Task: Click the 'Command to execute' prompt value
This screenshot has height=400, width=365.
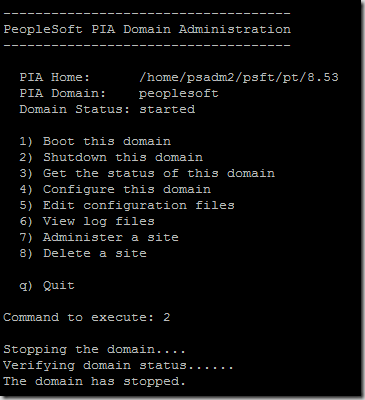Action: (x=167, y=317)
